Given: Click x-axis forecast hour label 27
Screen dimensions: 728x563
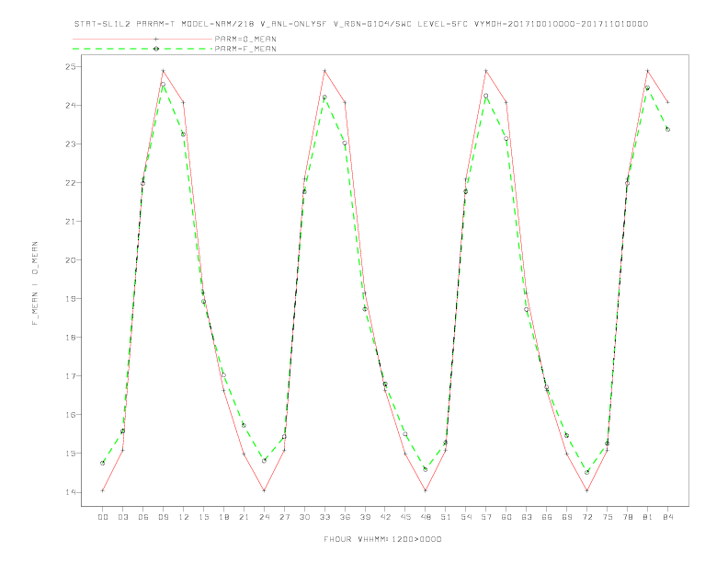Looking at the screenshot, I should click(x=284, y=517).
